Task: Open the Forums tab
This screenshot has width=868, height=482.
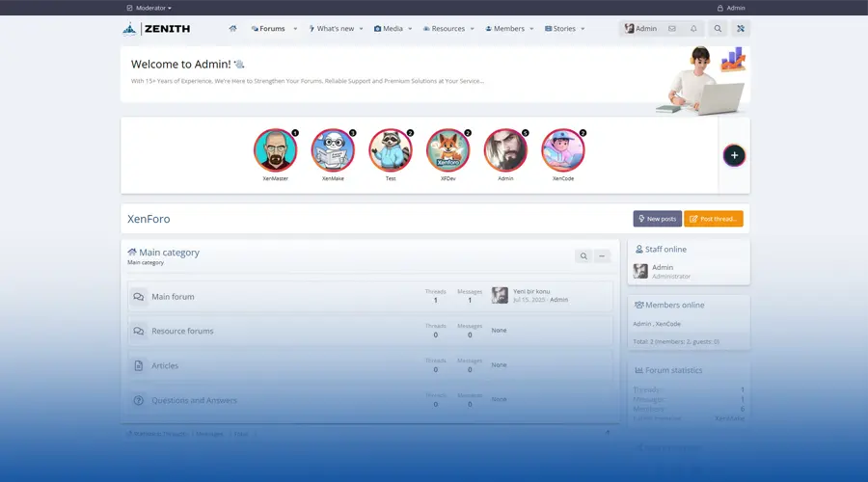Action: (268, 29)
